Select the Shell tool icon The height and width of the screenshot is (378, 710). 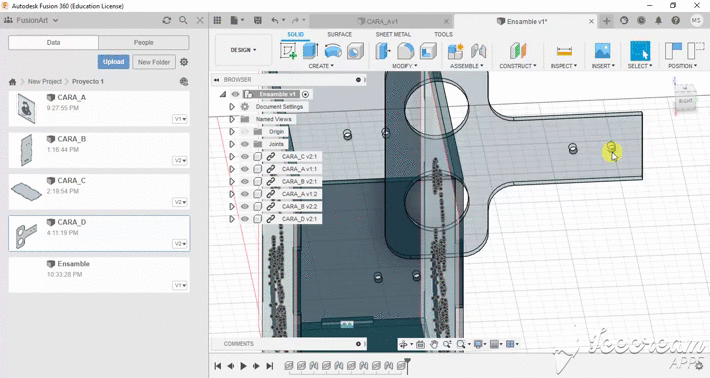click(428, 51)
